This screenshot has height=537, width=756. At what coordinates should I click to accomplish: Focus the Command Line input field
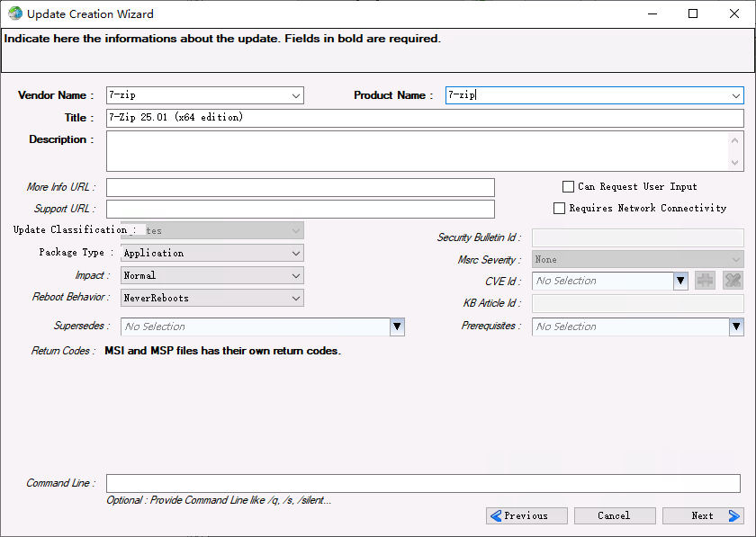(x=423, y=484)
